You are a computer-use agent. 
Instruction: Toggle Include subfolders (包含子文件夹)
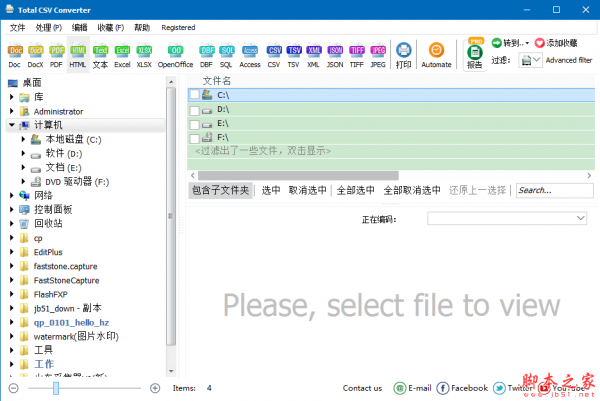(220, 190)
